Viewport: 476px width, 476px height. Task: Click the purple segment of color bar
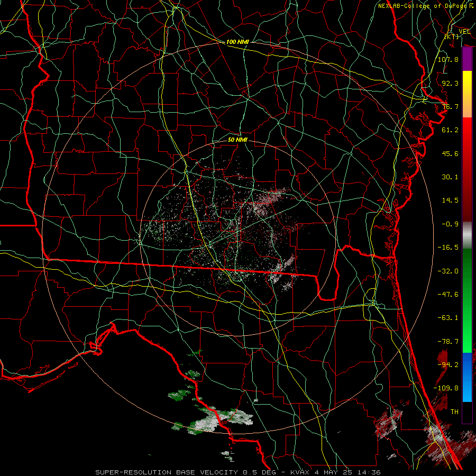467,59
